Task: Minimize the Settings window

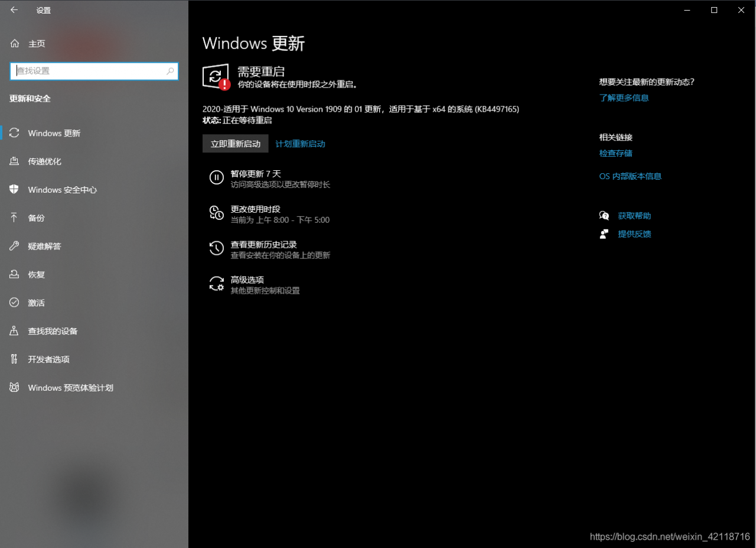Action: (687, 10)
